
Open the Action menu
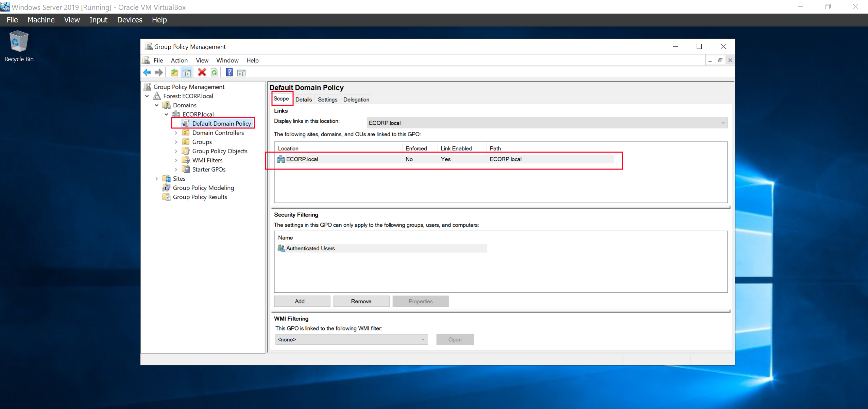(179, 60)
